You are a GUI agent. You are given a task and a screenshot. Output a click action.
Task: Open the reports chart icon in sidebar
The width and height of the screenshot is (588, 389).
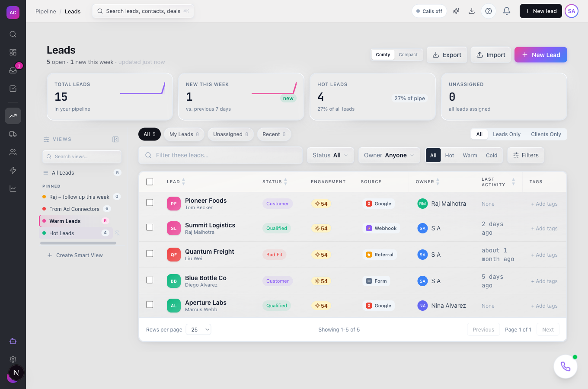click(x=13, y=188)
